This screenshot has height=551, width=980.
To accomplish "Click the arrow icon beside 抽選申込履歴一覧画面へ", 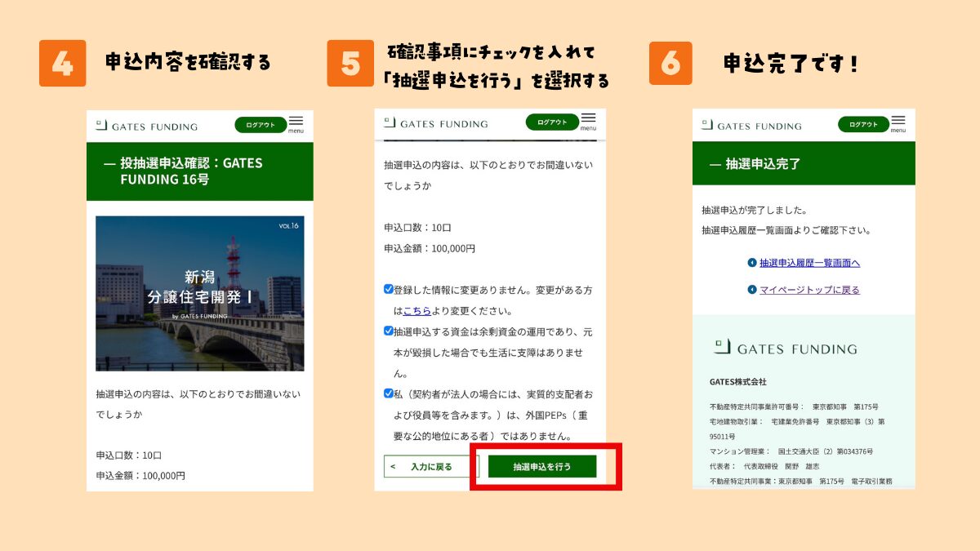I will [x=752, y=263].
